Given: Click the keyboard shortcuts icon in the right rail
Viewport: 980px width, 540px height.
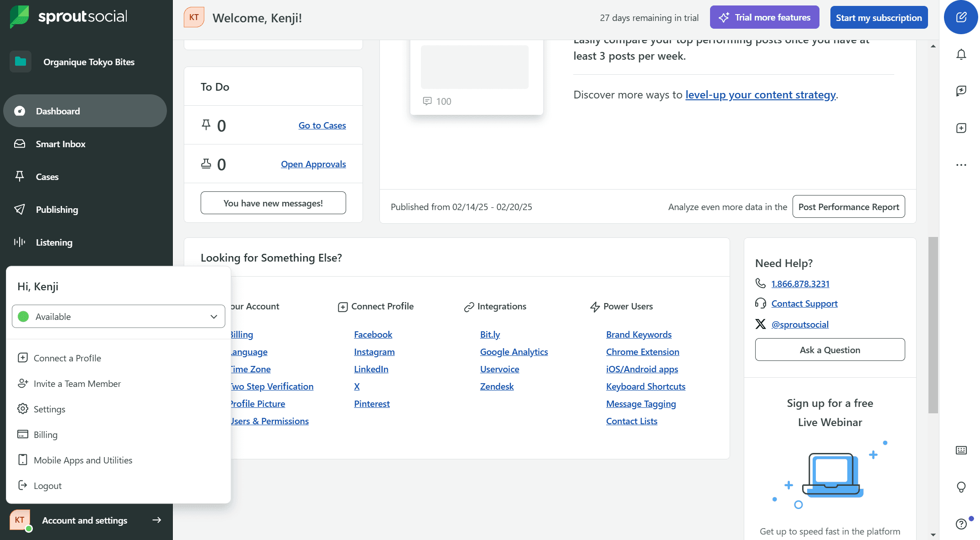Looking at the screenshot, I should pyautogui.click(x=961, y=450).
